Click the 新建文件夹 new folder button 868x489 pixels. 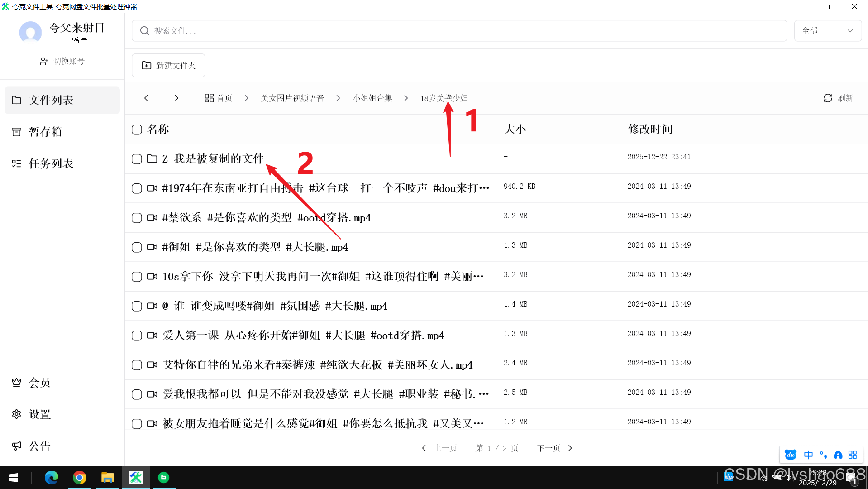click(168, 66)
